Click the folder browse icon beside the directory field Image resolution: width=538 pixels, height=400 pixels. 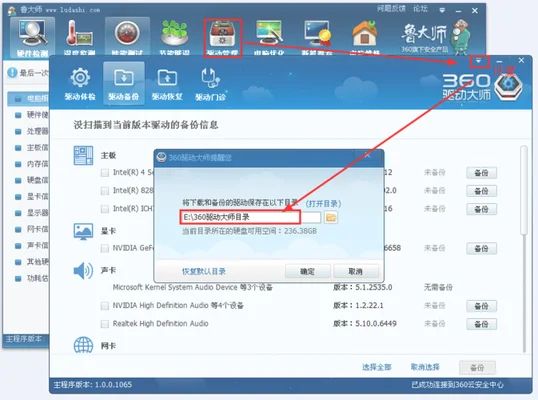(331, 217)
